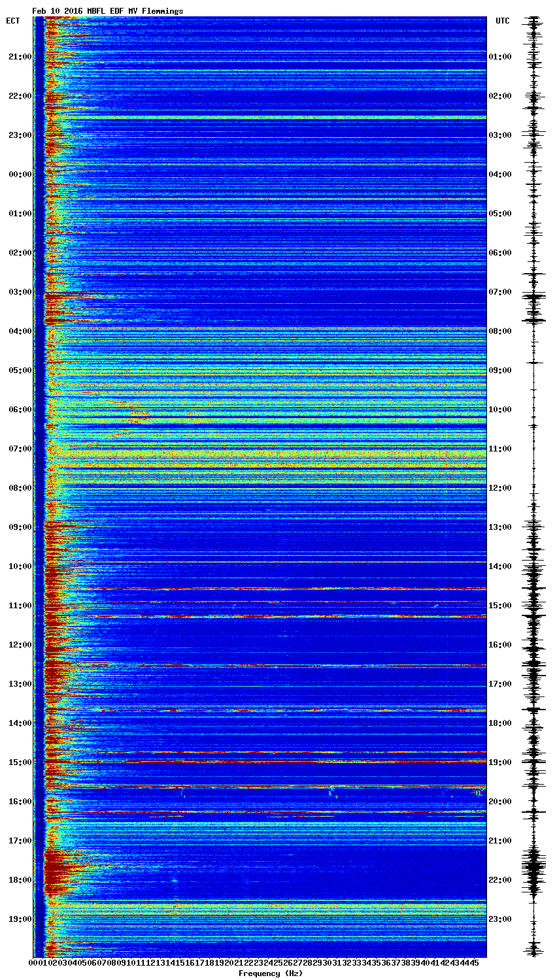Pick the 11:00 label on the UTC axis
This screenshot has width=557, height=980.
[x=500, y=449]
